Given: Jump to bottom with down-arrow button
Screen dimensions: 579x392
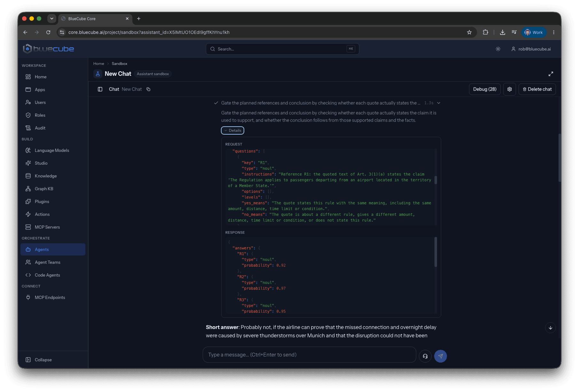Looking at the screenshot, I should (x=551, y=328).
